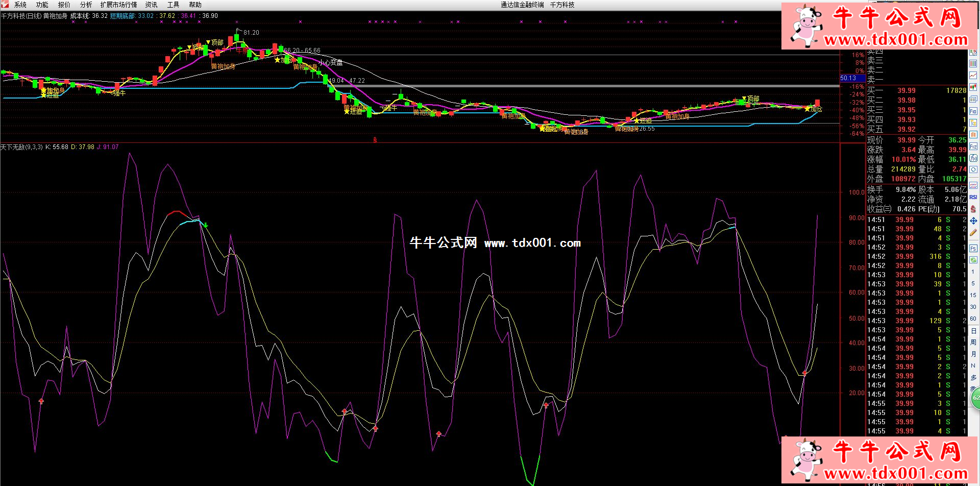Click the 小心变盘 warning label on chart
This screenshot has width=980, height=486.
click(331, 62)
